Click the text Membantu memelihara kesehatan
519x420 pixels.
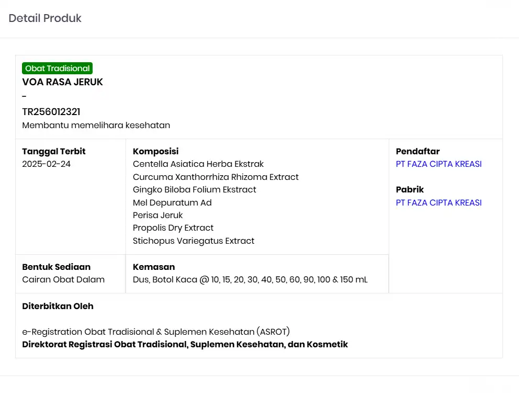[96, 126]
